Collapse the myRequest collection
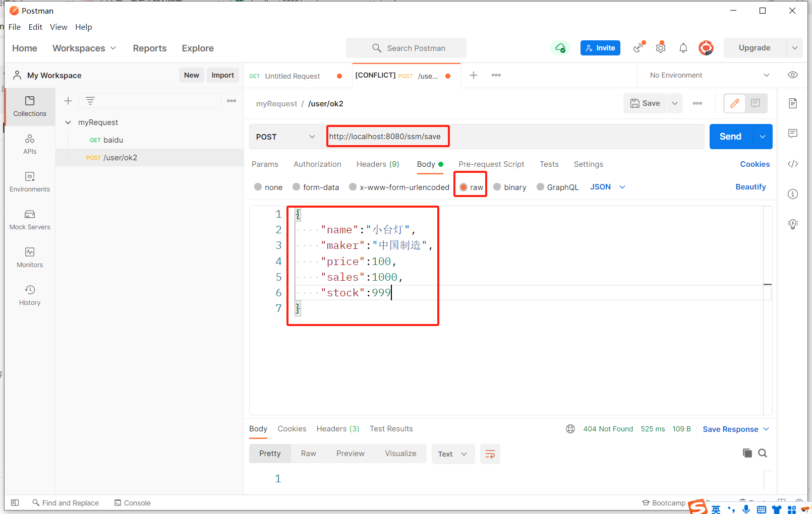The width and height of the screenshot is (812, 514). (x=68, y=122)
